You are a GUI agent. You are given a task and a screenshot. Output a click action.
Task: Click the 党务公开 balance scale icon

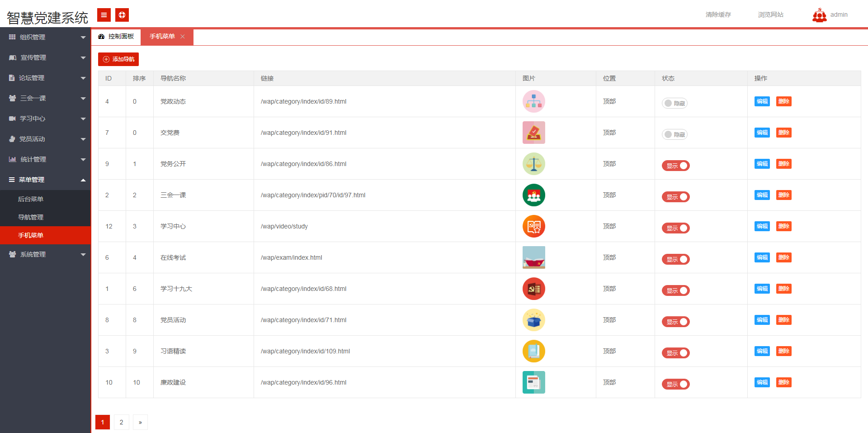pyautogui.click(x=533, y=164)
